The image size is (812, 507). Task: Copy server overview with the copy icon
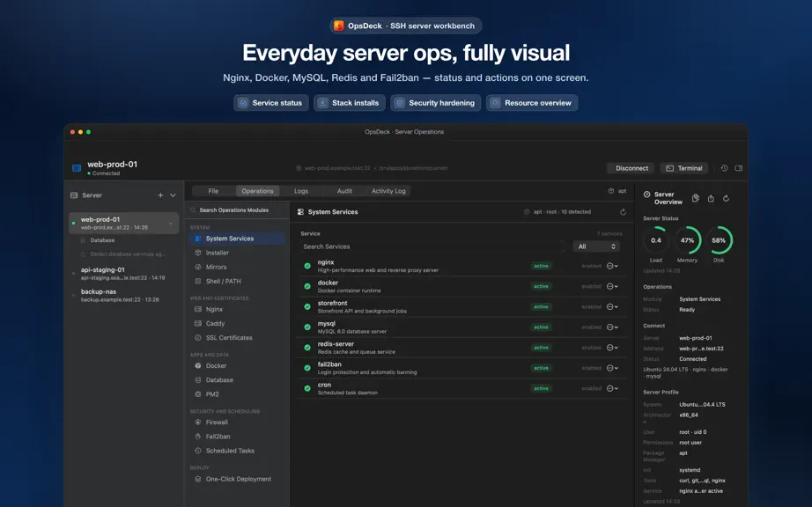696,198
